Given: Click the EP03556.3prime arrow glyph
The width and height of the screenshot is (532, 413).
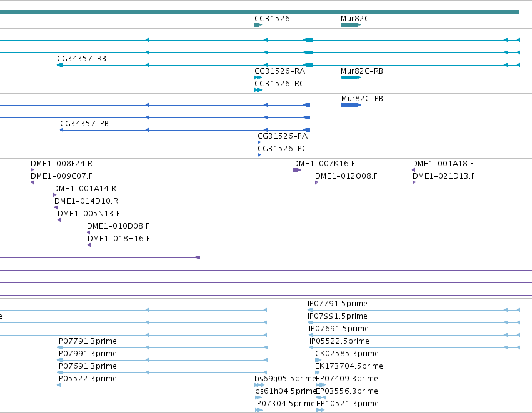Looking at the screenshot, I should pyautogui.click(x=321, y=398).
